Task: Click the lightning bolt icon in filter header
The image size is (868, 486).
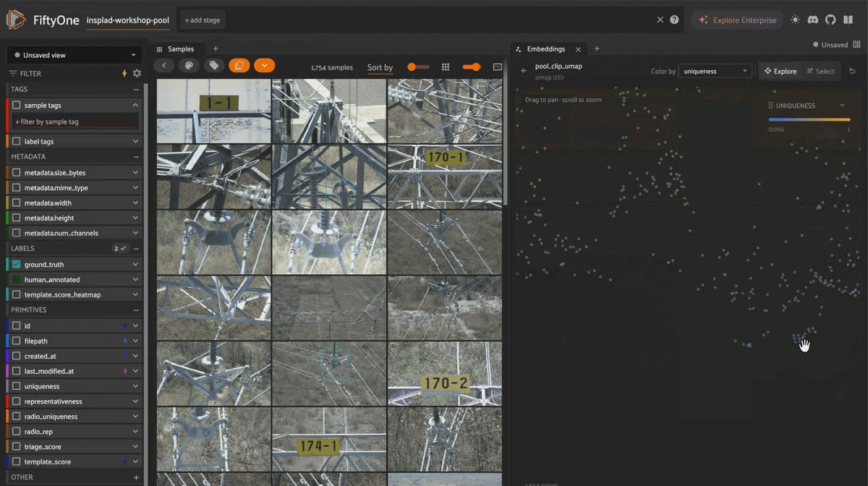Action: point(124,73)
